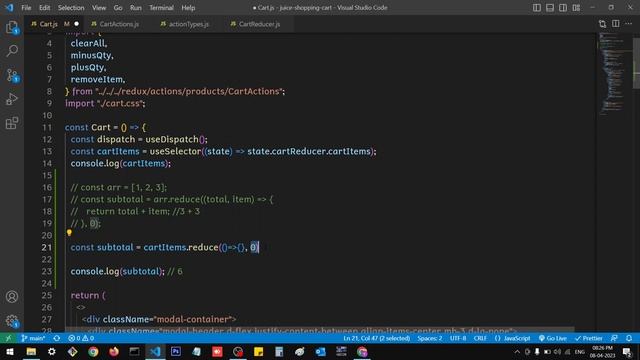Toggle primary side bar layout icon
Image resolution: width=640 pixels, height=360 pixels.
pyautogui.click(x=537, y=8)
